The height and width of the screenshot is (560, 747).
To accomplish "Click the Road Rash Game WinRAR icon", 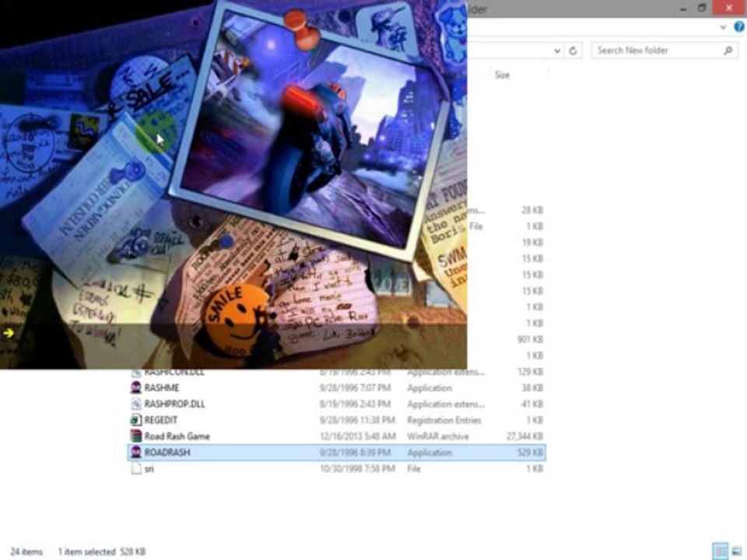I will [x=135, y=436].
